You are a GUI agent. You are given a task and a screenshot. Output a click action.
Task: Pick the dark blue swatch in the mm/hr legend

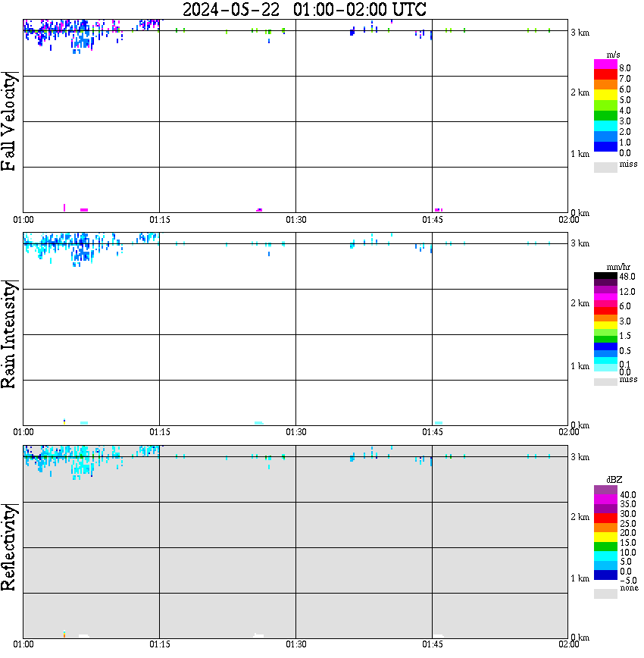coord(605,346)
